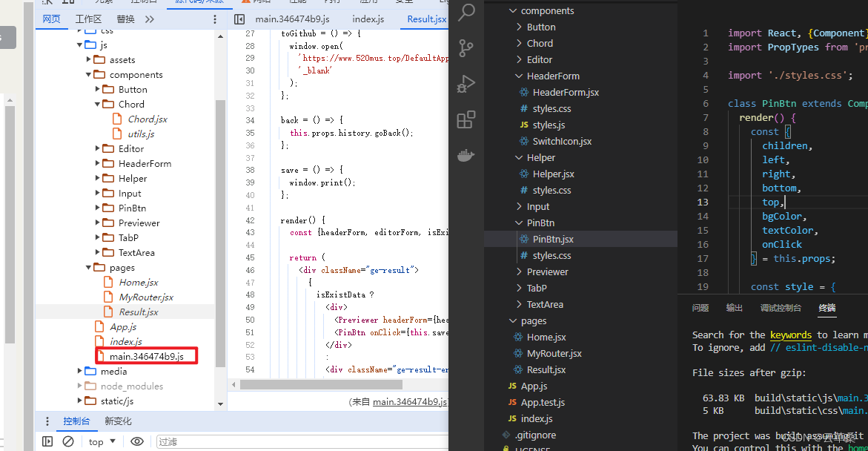Create a live expression with the eye icon
The width and height of the screenshot is (868, 451).
[136, 441]
